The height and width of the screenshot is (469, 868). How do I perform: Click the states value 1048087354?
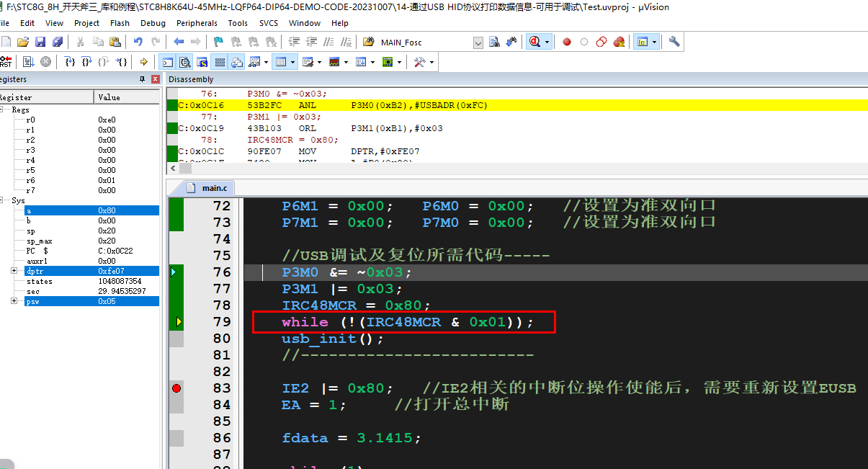click(120, 281)
